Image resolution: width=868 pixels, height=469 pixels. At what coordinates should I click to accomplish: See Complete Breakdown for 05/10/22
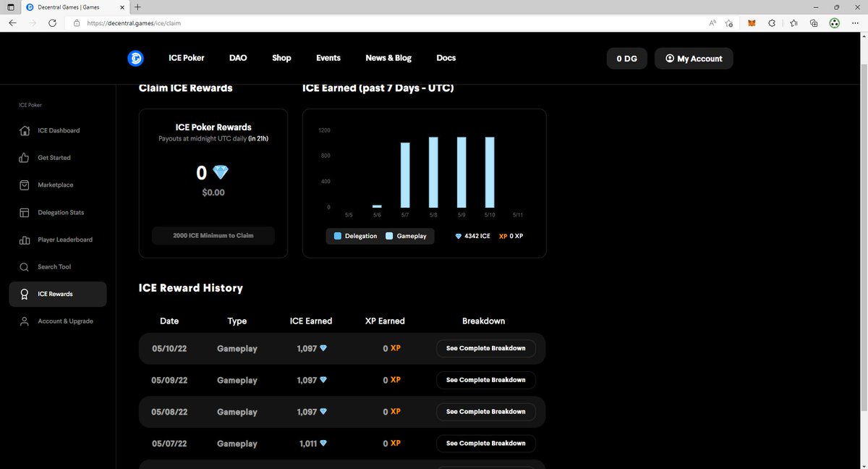(x=486, y=348)
